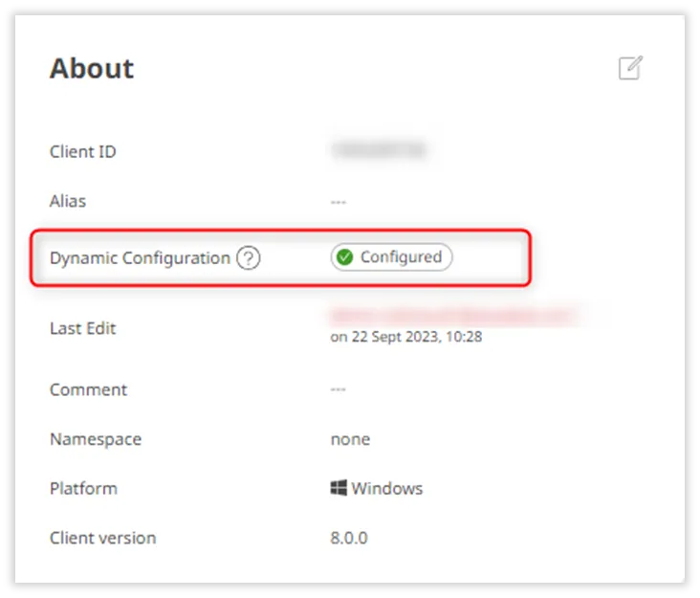Screen dimensions: 700x598
Task: Click the Comment label
Action: point(88,389)
